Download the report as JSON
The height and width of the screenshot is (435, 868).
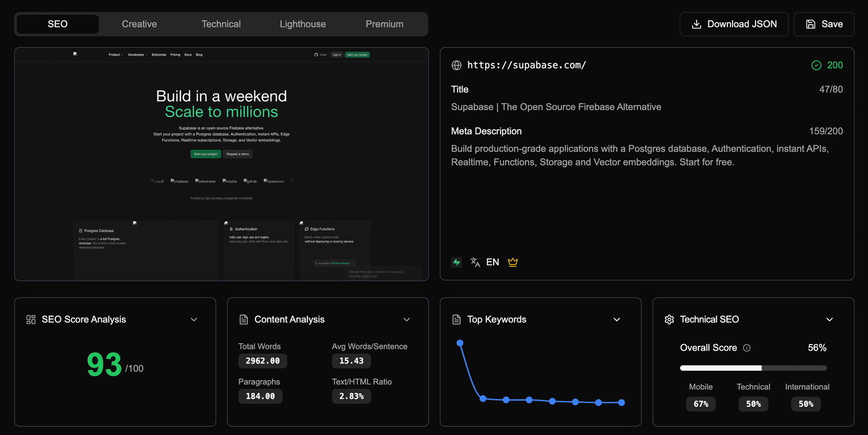[734, 24]
